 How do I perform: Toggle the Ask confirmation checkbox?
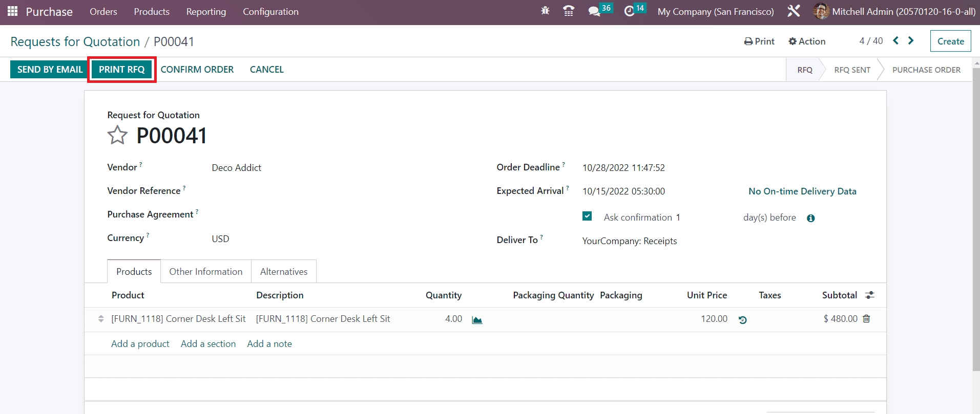(587, 216)
